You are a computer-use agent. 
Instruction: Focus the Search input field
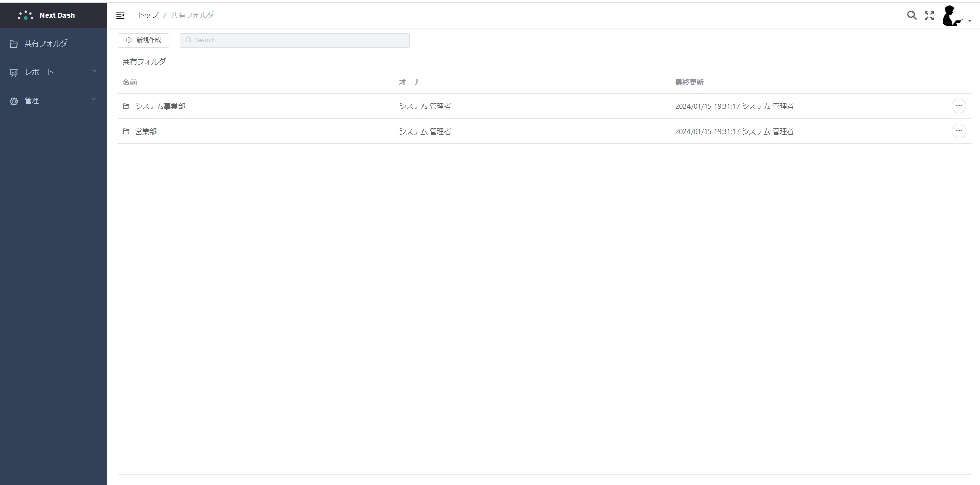(294, 40)
